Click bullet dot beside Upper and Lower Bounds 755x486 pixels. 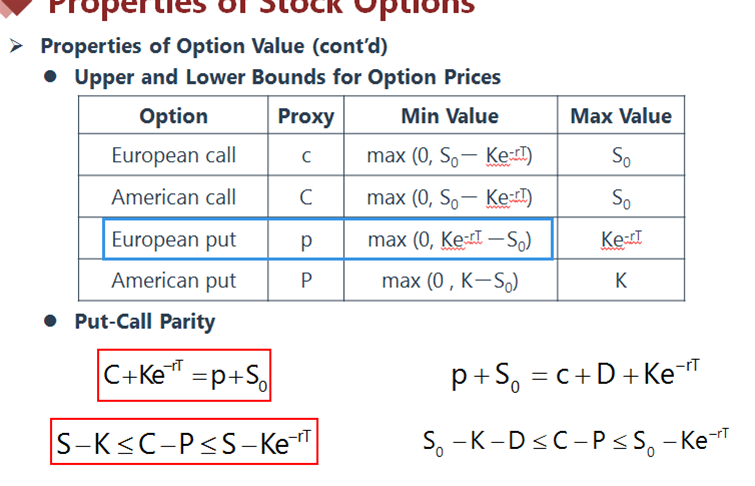[x=50, y=77]
